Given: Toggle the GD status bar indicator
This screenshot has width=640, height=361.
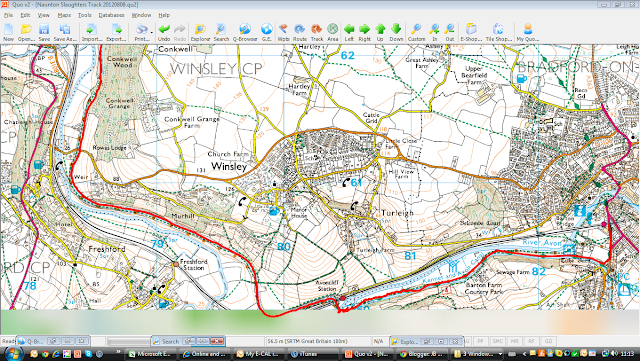Looking at the screenshot, I should (x=548, y=341).
